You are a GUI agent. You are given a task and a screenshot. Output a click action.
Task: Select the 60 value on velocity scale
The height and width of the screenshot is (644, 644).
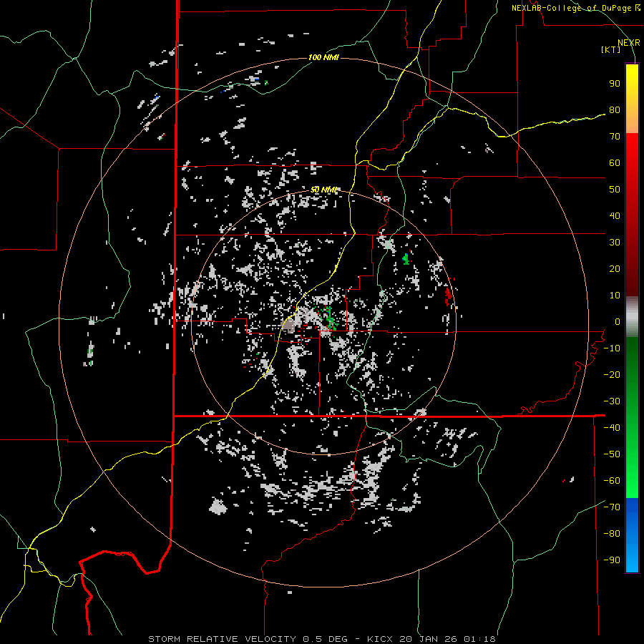tap(615, 163)
